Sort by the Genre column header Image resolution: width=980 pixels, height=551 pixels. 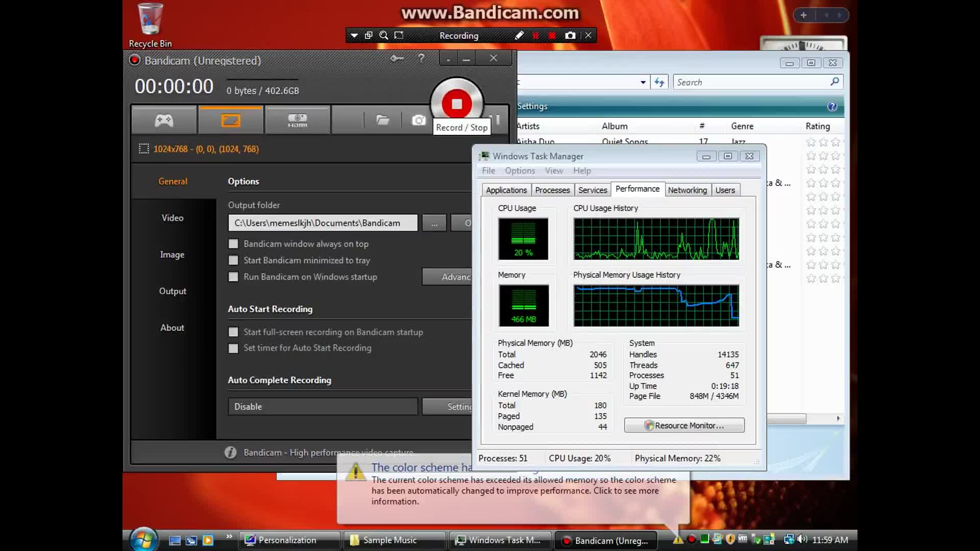click(742, 126)
